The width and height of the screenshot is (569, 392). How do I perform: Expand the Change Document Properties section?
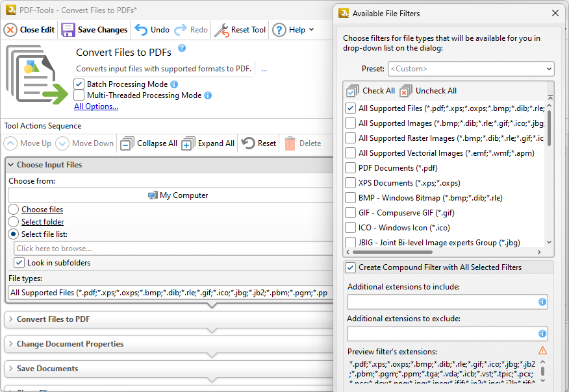tap(11, 344)
